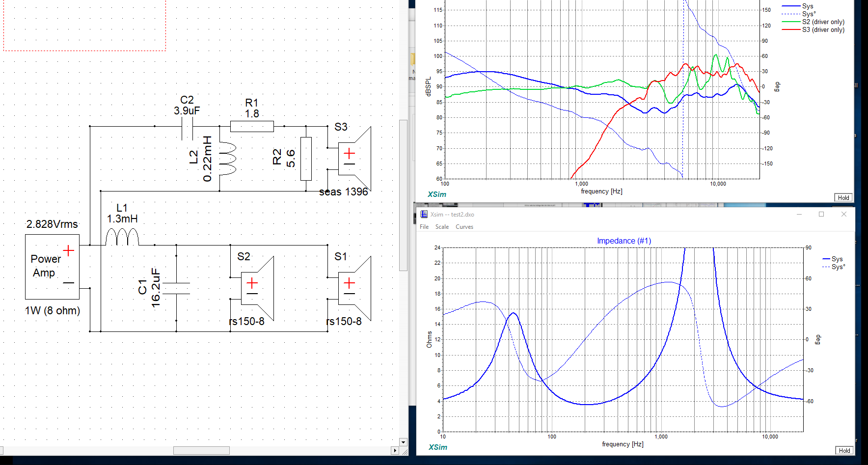Viewport: 868px width, 465px height.
Task: Select the L2 0.22mH inductor coil
Action: pos(227,159)
